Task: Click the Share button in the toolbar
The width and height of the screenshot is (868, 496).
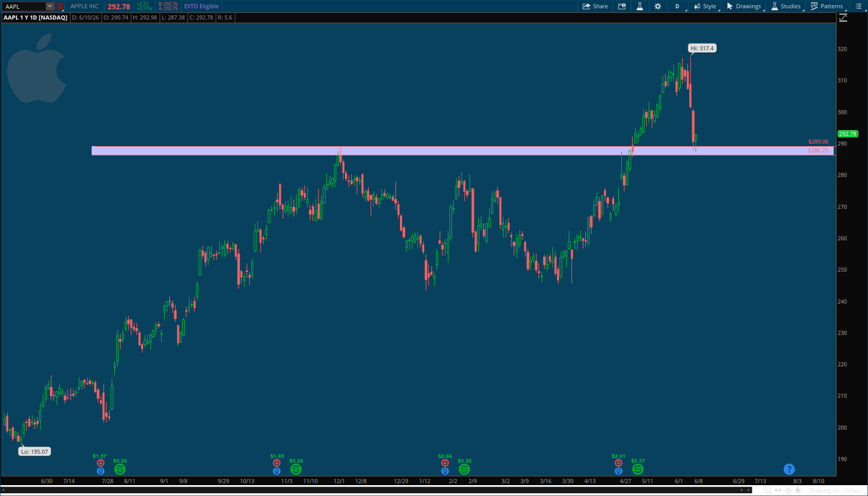Action: (x=596, y=6)
